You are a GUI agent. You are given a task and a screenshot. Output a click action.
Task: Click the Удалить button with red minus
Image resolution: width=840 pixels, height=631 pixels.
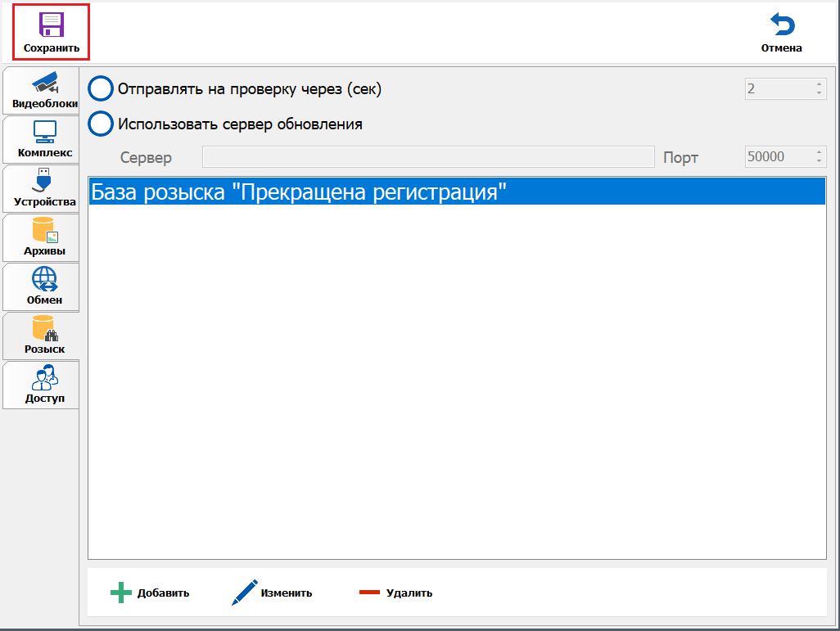396,593
